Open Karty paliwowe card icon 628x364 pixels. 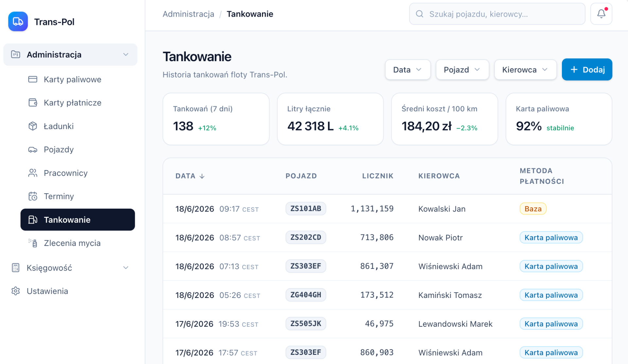point(33,79)
